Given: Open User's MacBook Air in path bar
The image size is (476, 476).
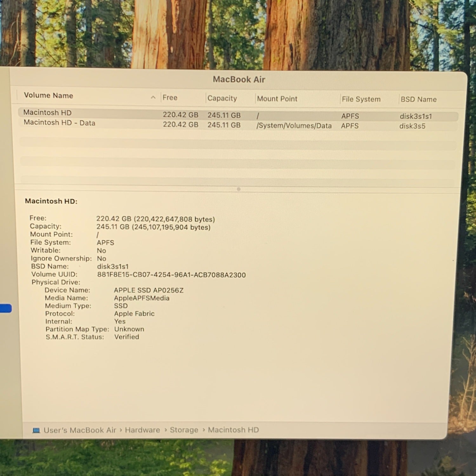Looking at the screenshot, I should click(80, 430).
